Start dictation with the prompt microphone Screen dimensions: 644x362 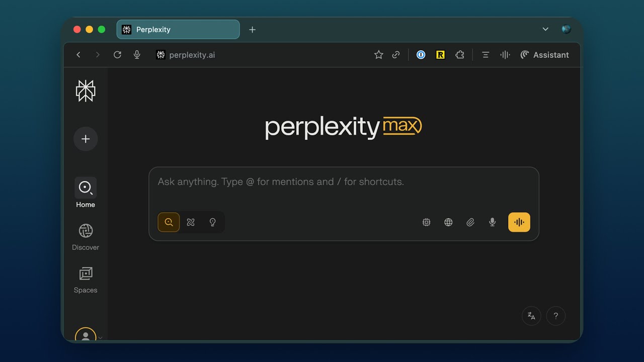(493, 222)
